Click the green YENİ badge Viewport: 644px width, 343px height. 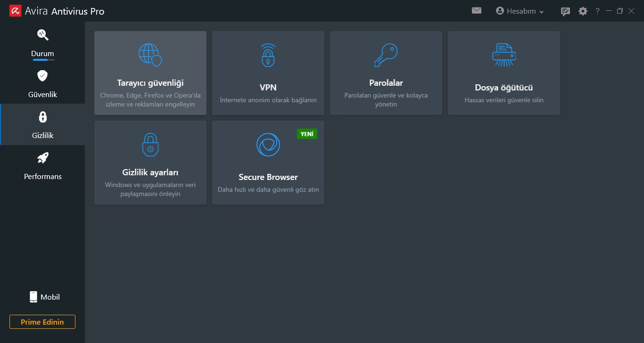[307, 134]
